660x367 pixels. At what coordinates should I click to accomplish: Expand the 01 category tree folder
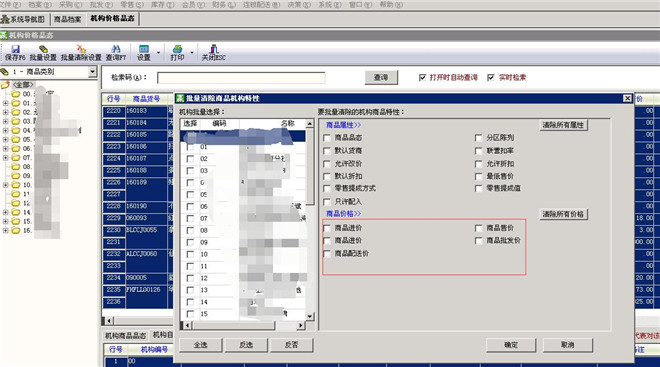click(5, 103)
